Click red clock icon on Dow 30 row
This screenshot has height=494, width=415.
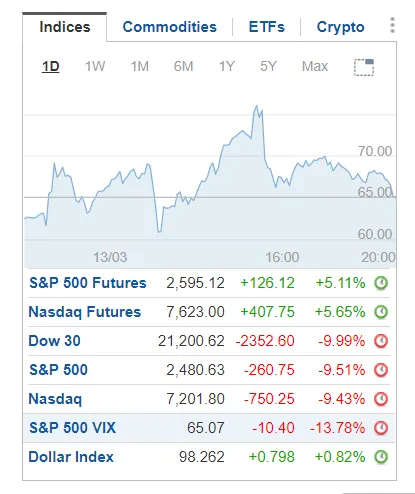click(381, 341)
